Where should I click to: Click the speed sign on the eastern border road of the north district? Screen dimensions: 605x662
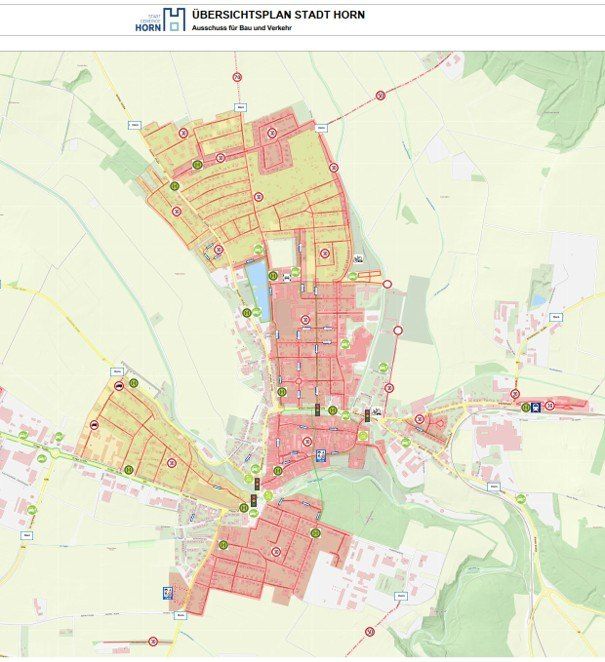click(334, 168)
